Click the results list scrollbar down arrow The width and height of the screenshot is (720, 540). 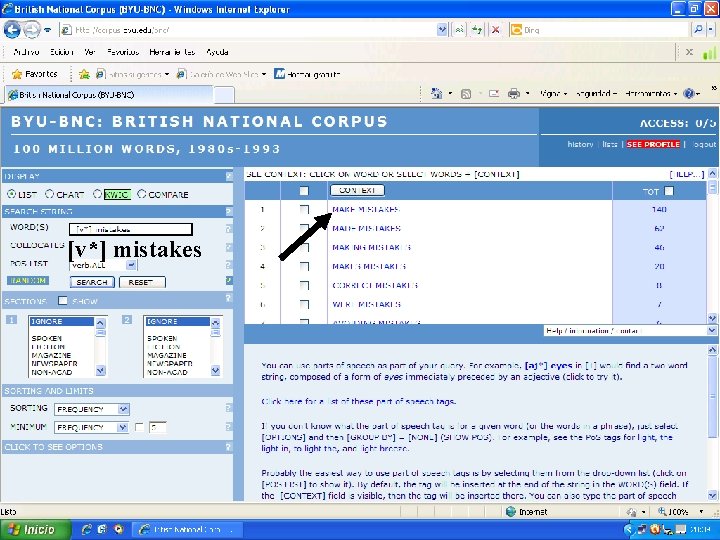point(712,318)
